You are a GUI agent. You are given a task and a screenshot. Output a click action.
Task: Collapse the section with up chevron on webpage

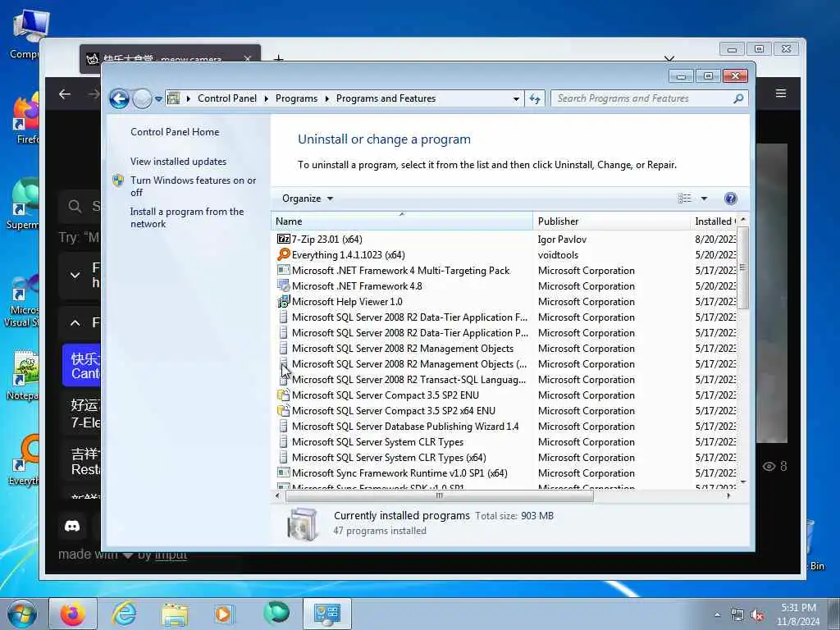pos(75,322)
